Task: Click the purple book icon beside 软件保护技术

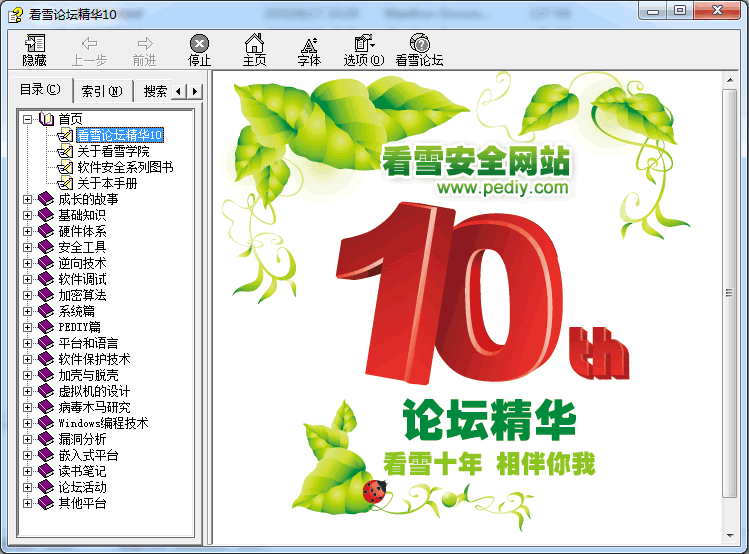Action: (46, 359)
